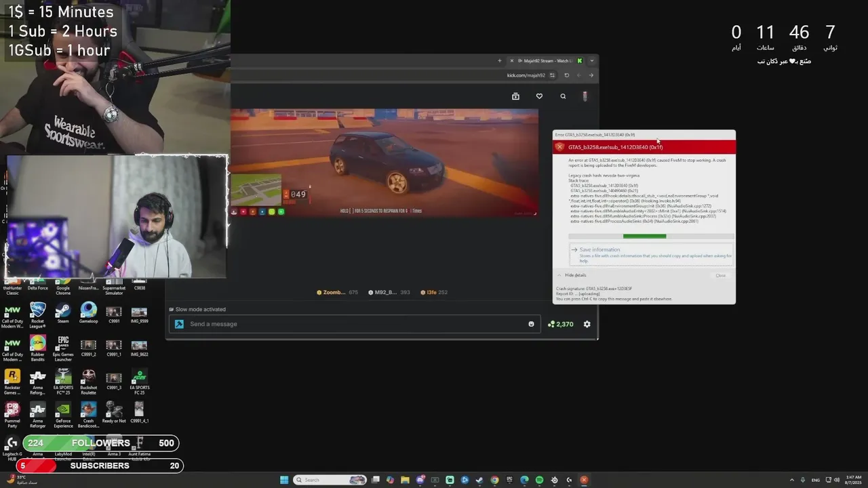The image size is (868, 488).
Task: Select the Zoomb... top gifter entry
Action: point(337,292)
